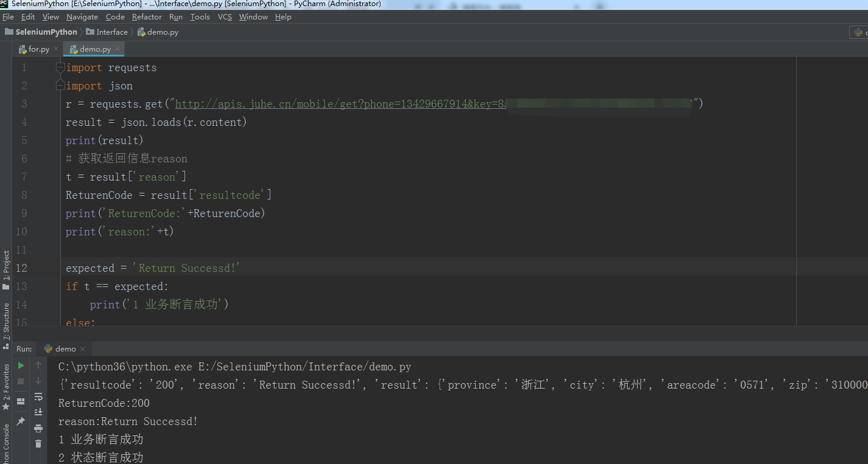The width and height of the screenshot is (868, 464).
Task: Click the print icon in the Run console
Action: [x=38, y=428]
